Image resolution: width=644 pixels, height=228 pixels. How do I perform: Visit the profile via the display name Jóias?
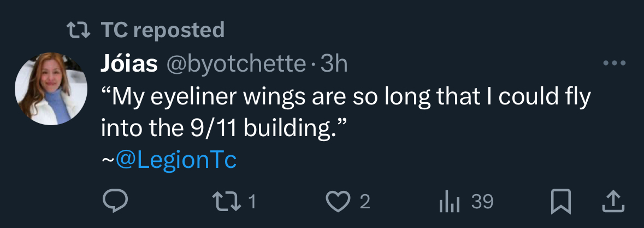(x=129, y=65)
